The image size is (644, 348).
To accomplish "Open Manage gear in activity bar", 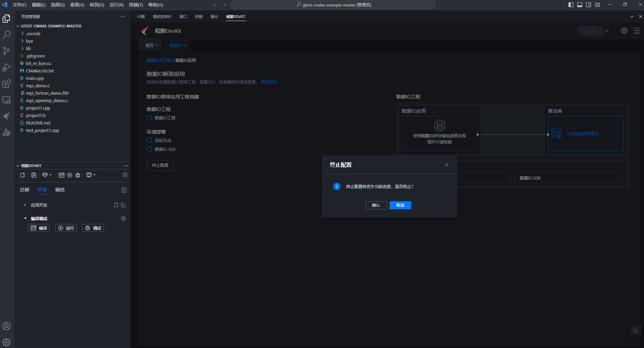I will (6, 342).
